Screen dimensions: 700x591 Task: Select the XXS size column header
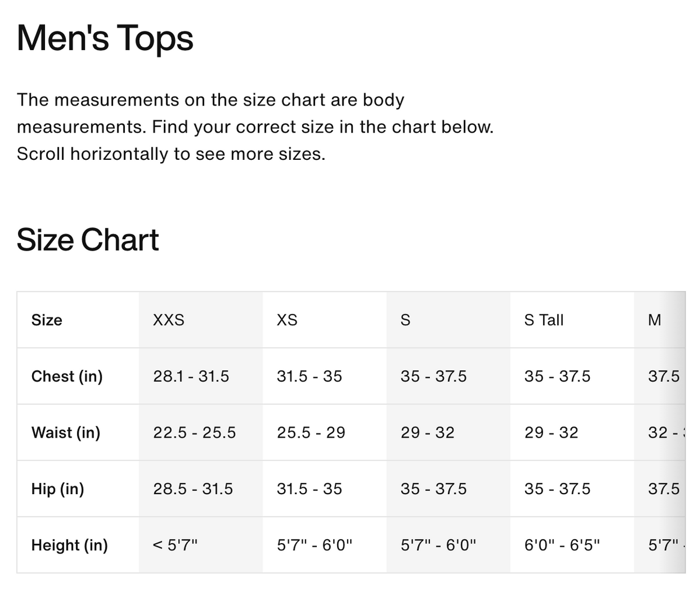(169, 320)
